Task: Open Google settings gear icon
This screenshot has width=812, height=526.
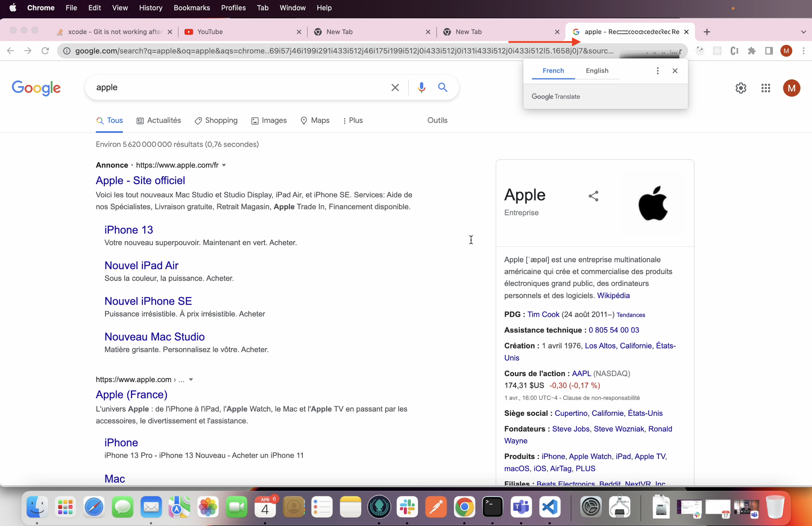Action: [741, 88]
